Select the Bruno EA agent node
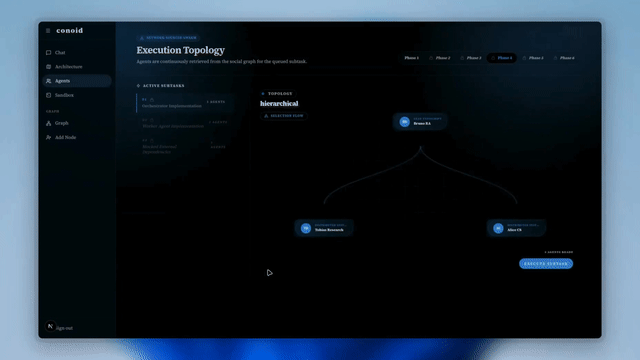 420,122
